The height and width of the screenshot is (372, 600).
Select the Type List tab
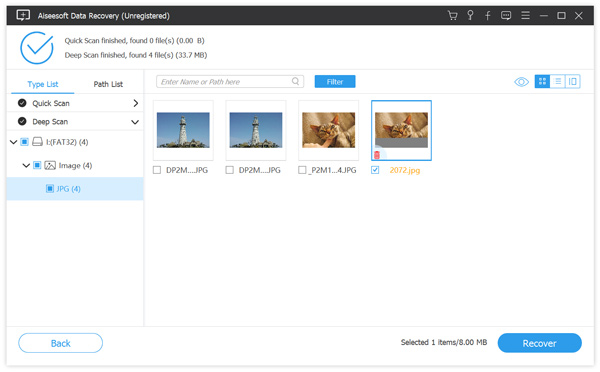[x=42, y=84]
